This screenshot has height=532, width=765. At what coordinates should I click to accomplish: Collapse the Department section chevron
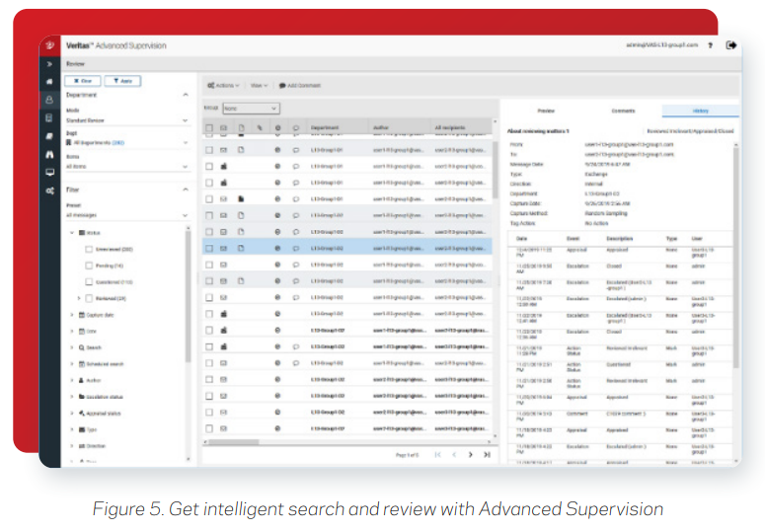pyautogui.click(x=186, y=95)
